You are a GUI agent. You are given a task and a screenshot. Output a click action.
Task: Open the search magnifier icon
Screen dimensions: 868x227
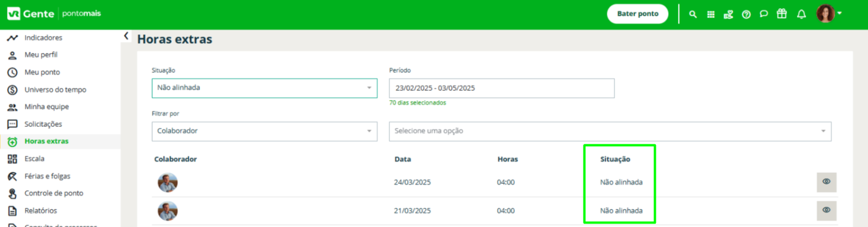tap(693, 14)
